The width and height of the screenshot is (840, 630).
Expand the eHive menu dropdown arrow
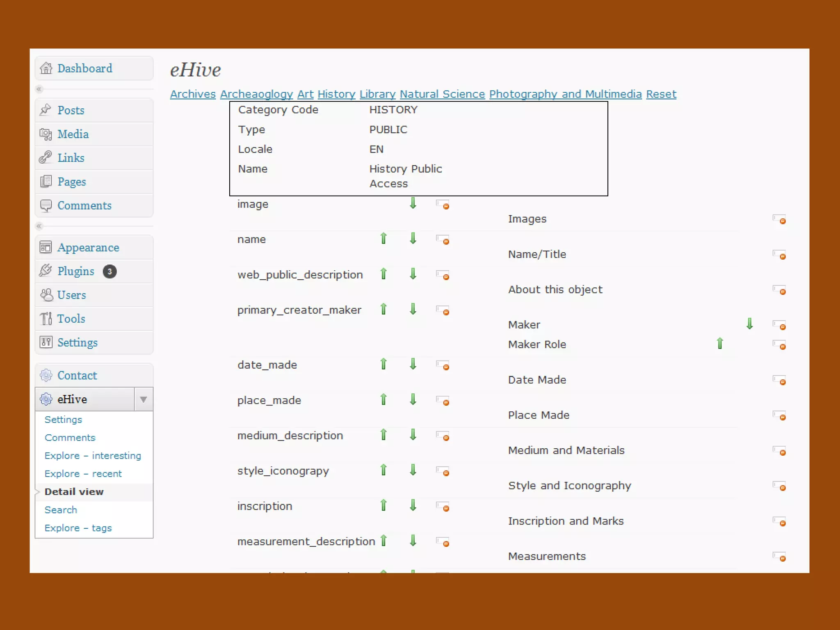[144, 399]
